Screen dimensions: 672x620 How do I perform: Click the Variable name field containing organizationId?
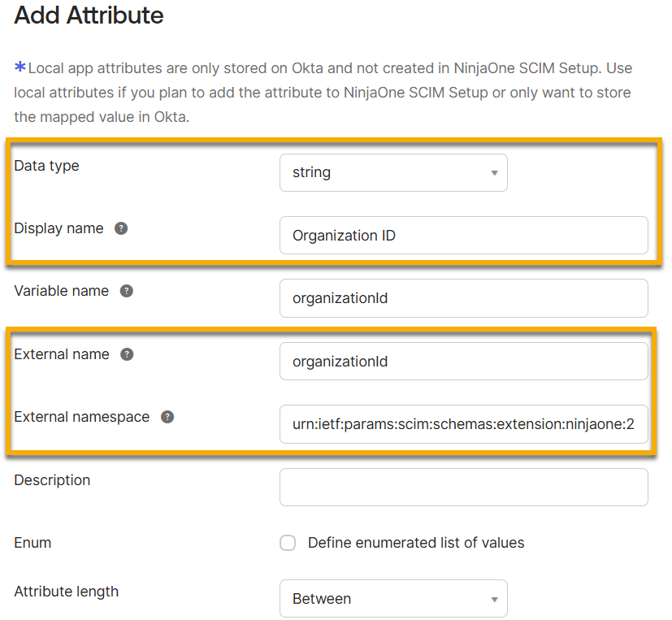pos(463,298)
